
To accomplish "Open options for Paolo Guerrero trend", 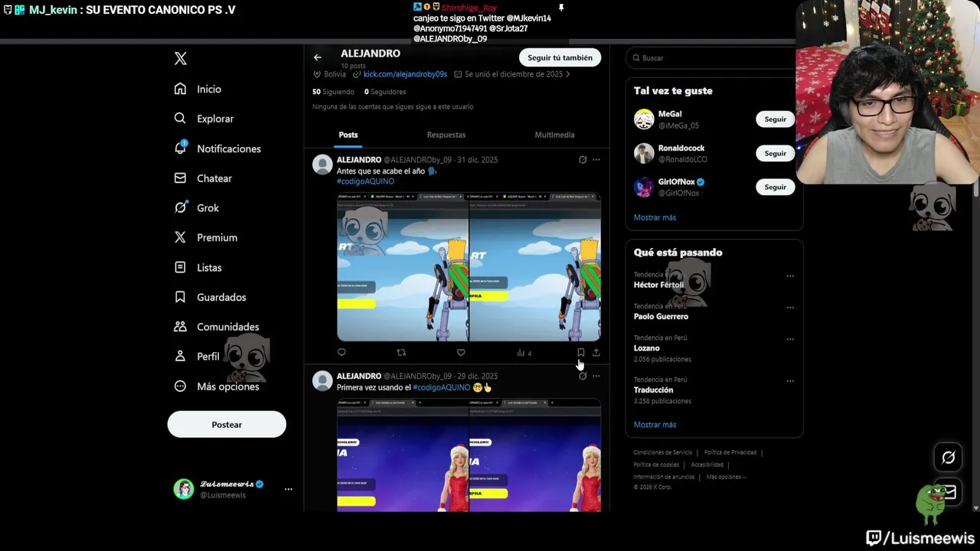I will click(790, 308).
